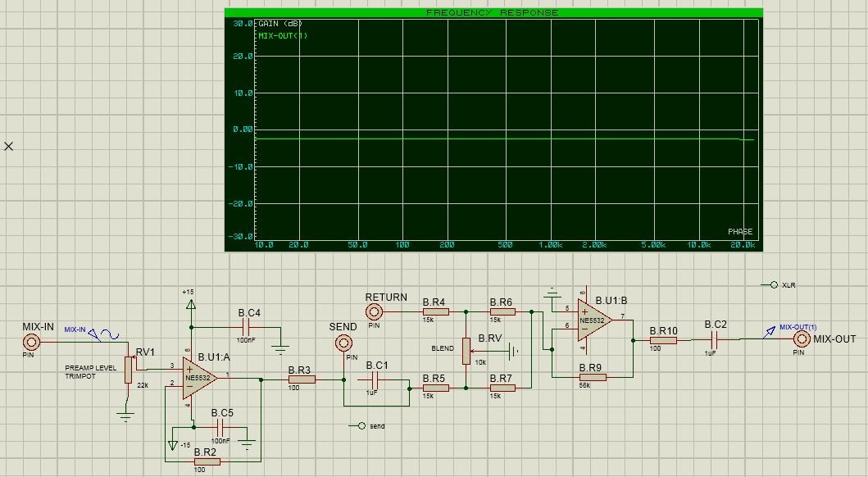Select the B.C2 output capacitor
Viewport: 868px width, 477px height.
(x=715, y=340)
